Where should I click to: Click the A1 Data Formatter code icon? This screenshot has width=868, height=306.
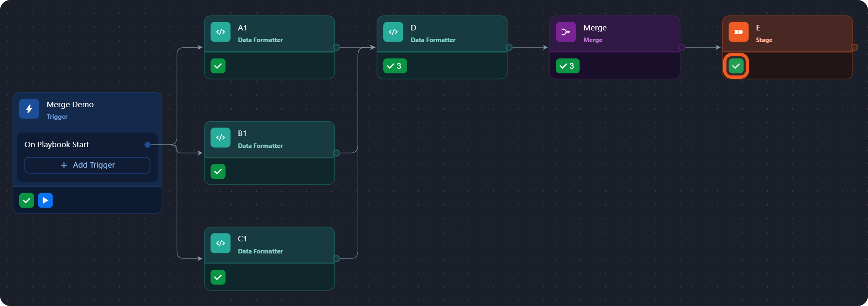coord(220,32)
